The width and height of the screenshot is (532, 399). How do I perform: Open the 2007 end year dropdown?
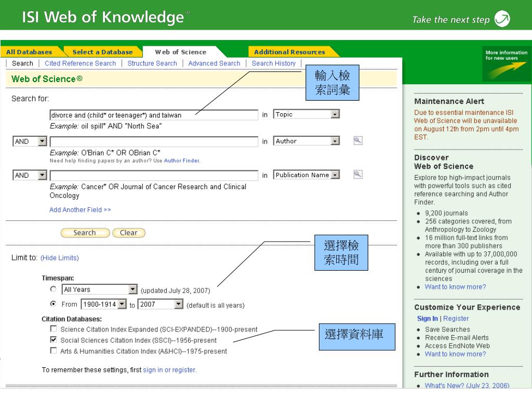tap(161, 304)
